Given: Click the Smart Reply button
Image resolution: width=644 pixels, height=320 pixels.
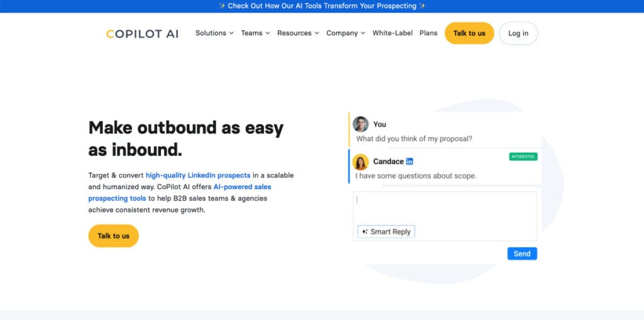Looking at the screenshot, I should tap(386, 232).
